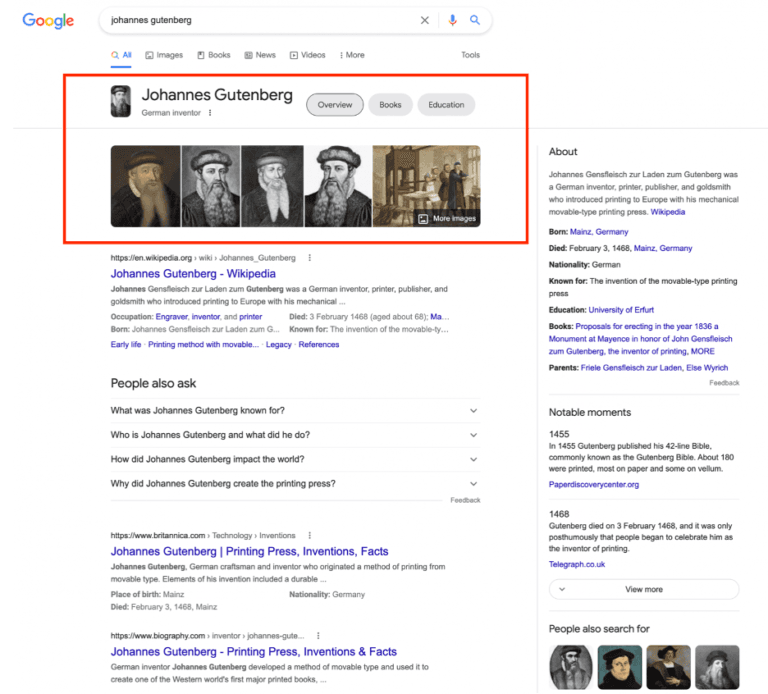Image resolution: width=768 pixels, height=694 pixels.
Task: Click More images button
Action: (x=448, y=218)
